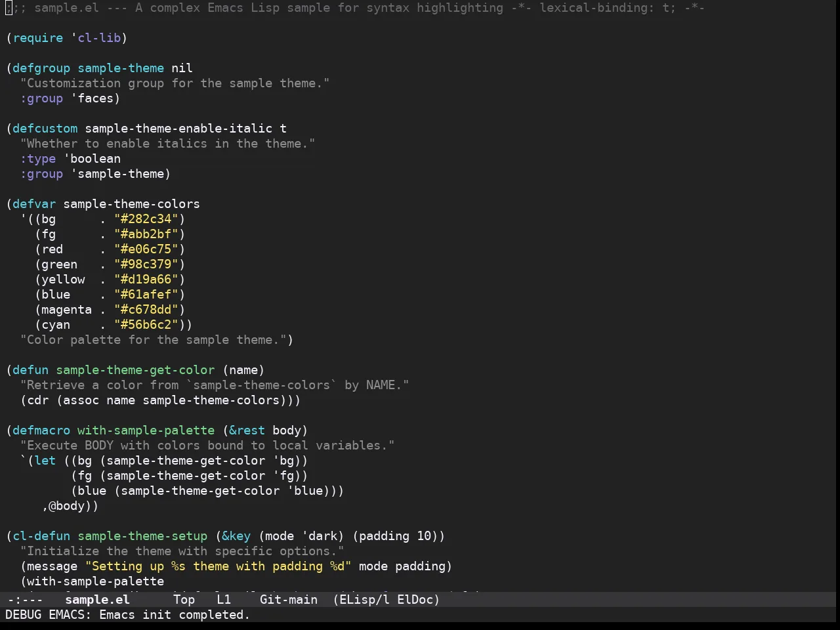Click the "#282c34" color string
Viewport: 840px width, 630px height.
(146, 219)
